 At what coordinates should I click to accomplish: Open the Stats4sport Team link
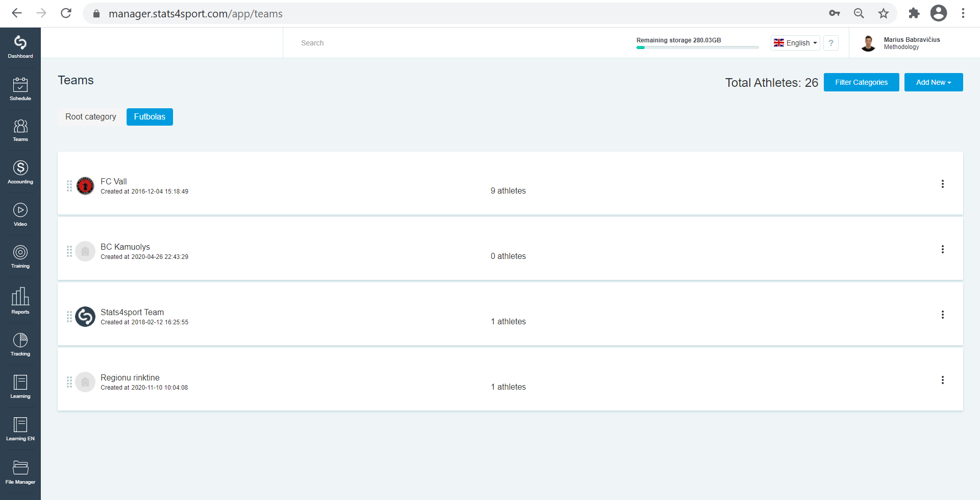pos(132,312)
